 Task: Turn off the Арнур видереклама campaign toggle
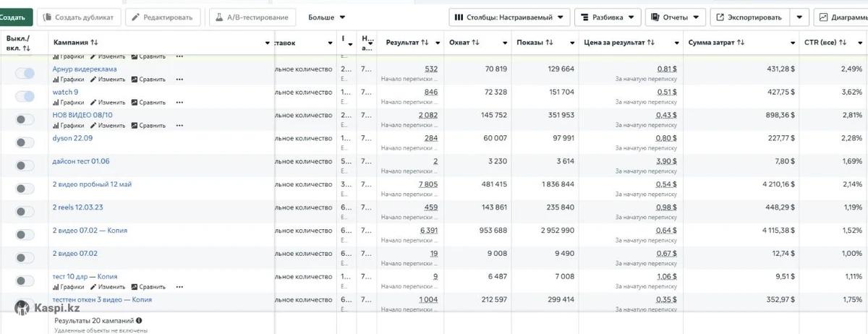[25, 74]
